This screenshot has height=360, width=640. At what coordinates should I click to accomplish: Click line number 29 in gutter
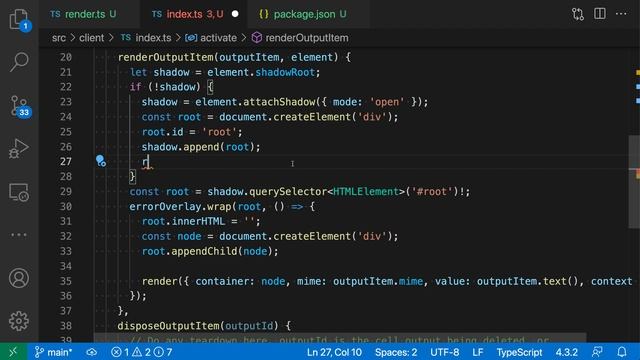(x=66, y=191)
